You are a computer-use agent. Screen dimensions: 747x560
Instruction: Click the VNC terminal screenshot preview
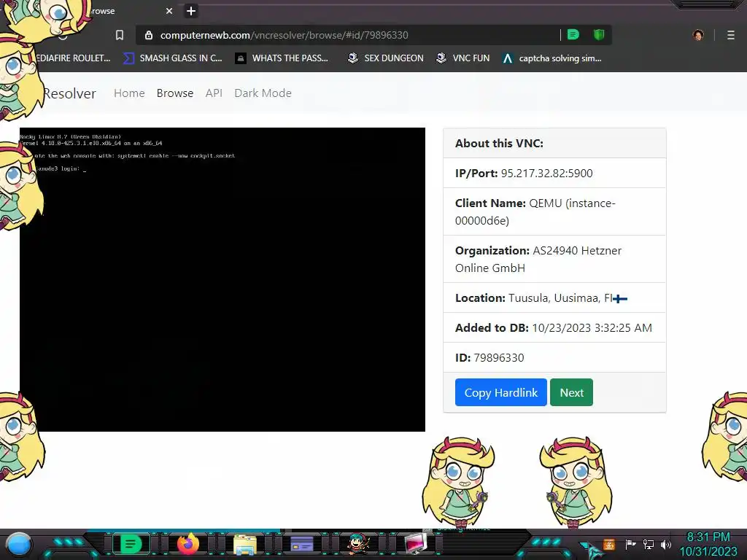click(222, 279)
